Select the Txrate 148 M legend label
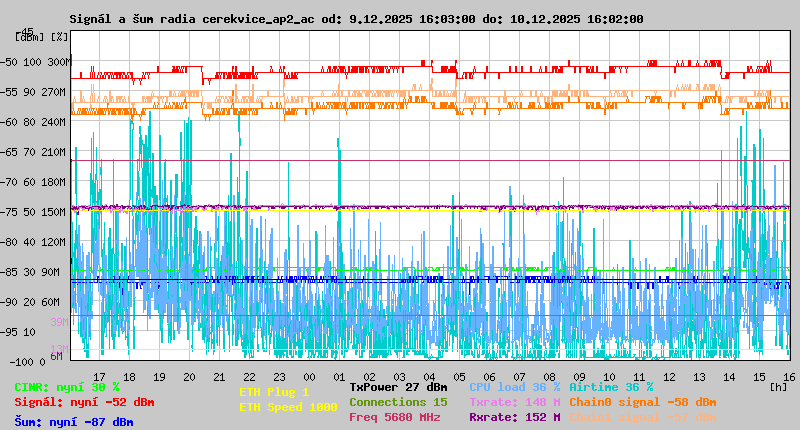The height and width of the screenshot is (430, 800). (x=514, y=402)
